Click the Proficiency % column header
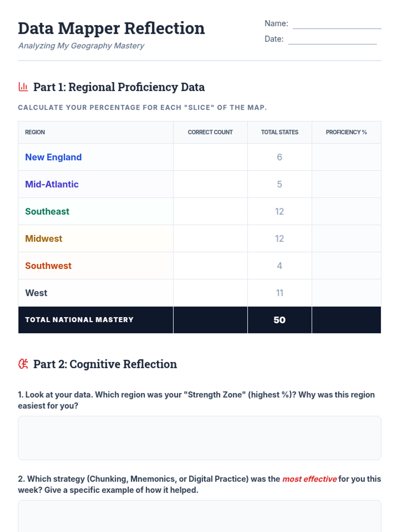This screenshot has width=399, height=532. pyautogui.click(x=346, y=132)
